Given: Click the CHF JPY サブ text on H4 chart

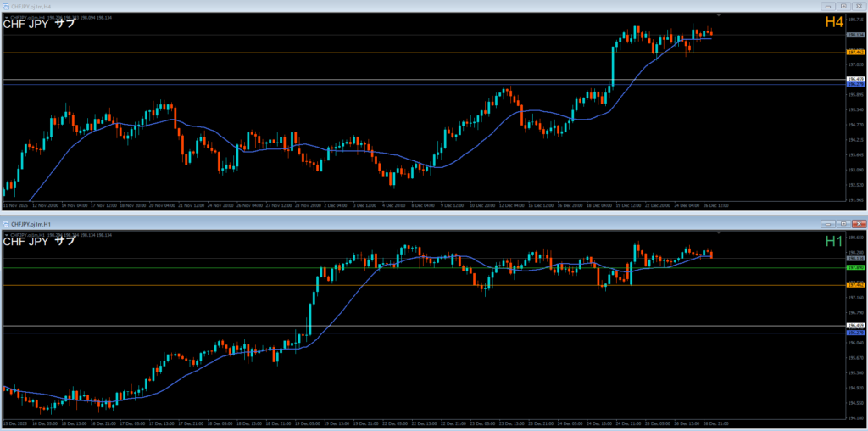Looking at the screenshot, I should point(39,24).
